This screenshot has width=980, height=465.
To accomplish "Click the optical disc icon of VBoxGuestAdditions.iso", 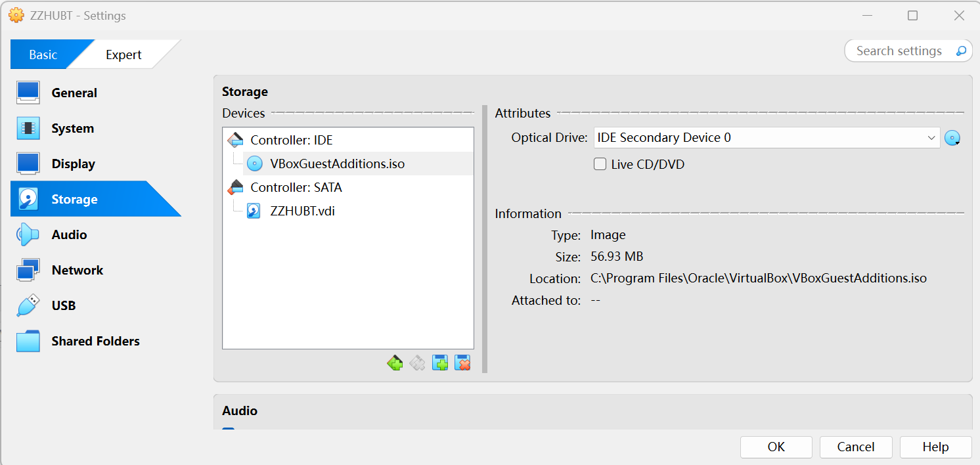I will 254,164.
